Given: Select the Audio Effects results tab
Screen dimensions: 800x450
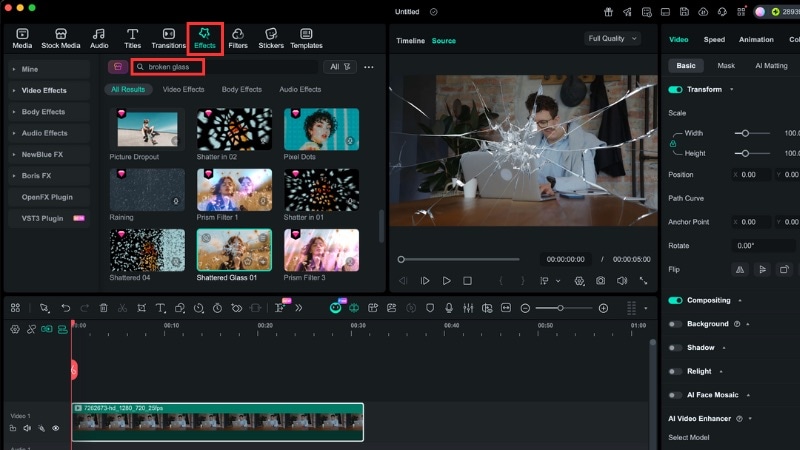Looking at the screenshot, I should click(x=300, y=89).
